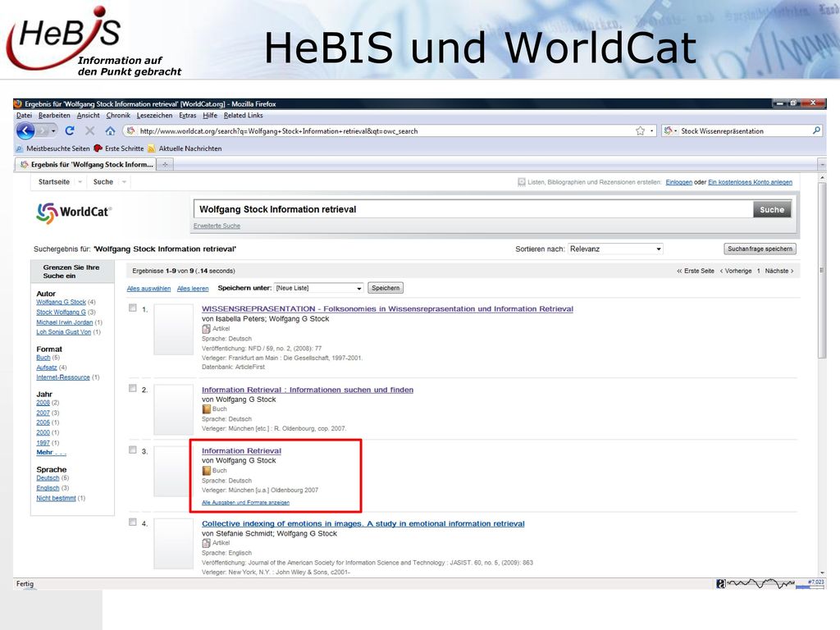The image size is (840, 630).
Task: Open the Sortieren nach Relevanz dropdown
Action: point(615,249)
